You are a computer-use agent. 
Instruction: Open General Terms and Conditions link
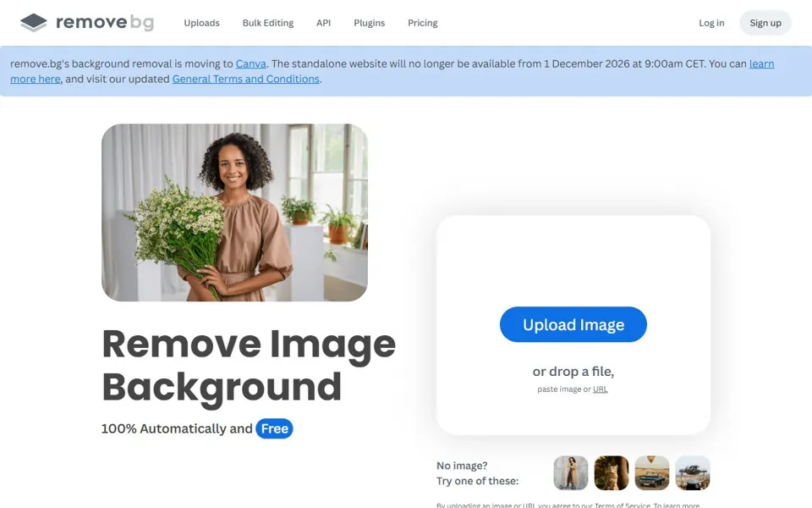(x=245, y=79)
